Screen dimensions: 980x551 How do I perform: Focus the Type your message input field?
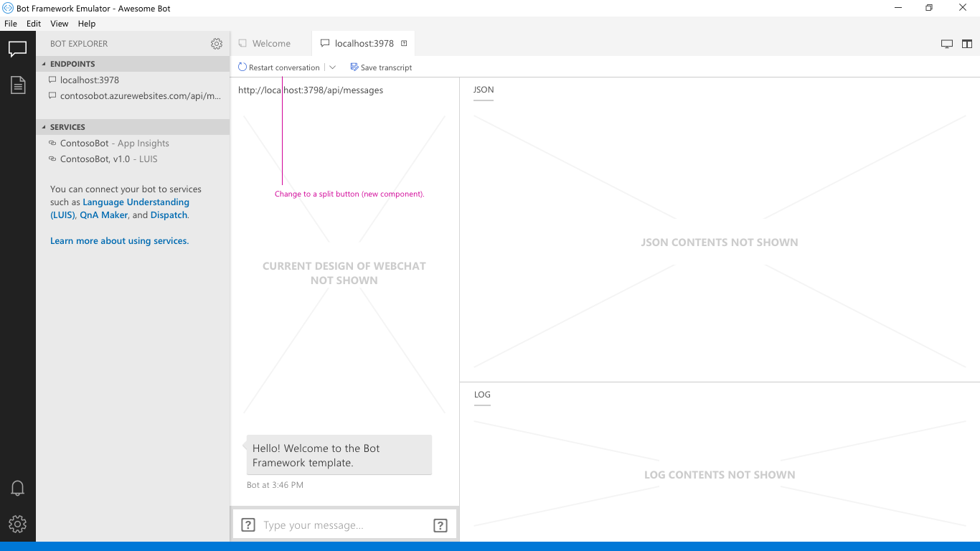[x=344, y=525]
